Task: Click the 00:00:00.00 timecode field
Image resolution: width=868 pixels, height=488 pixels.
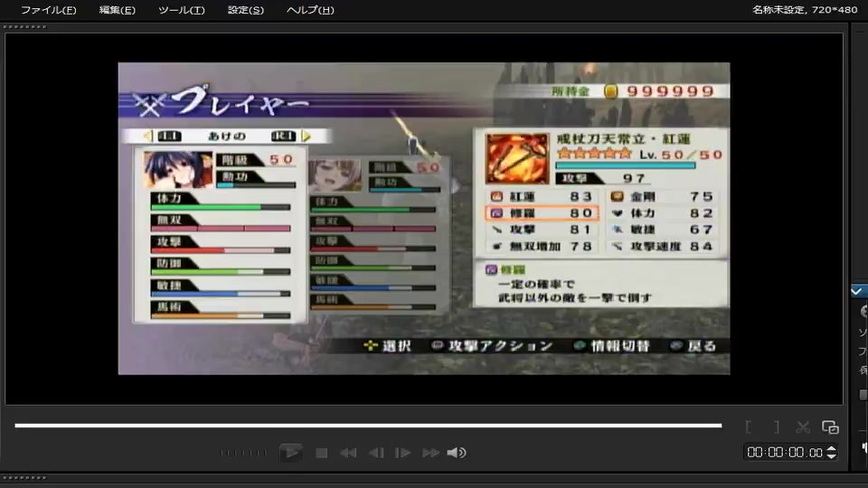Action: tap(785, 453)
